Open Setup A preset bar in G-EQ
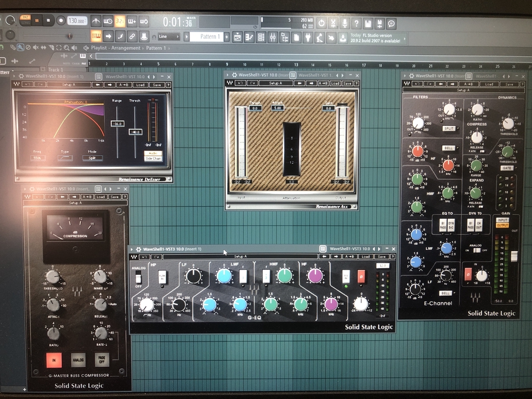532x399 pixels. 241,257
